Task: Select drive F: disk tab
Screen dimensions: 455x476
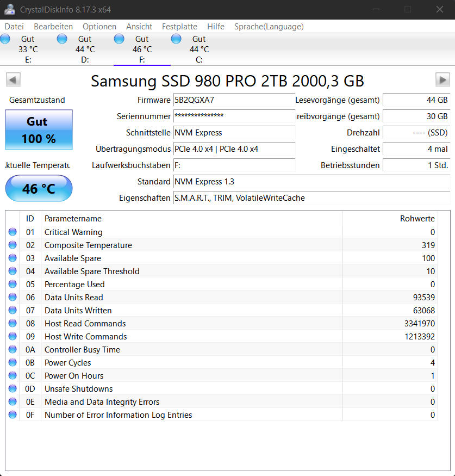Action: click(142, 49)
